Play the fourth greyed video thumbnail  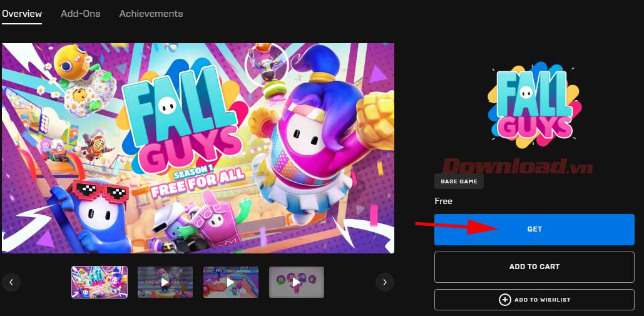(297, 282)
